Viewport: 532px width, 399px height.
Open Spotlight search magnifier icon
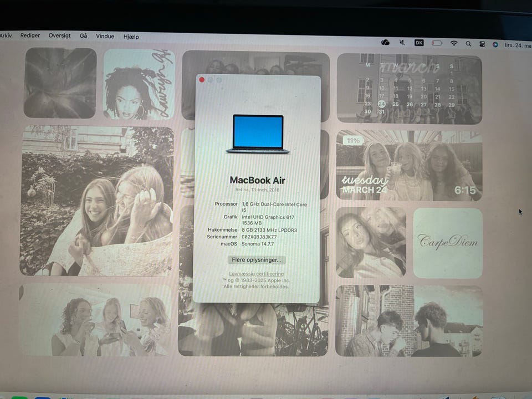(x=468, y=44)
